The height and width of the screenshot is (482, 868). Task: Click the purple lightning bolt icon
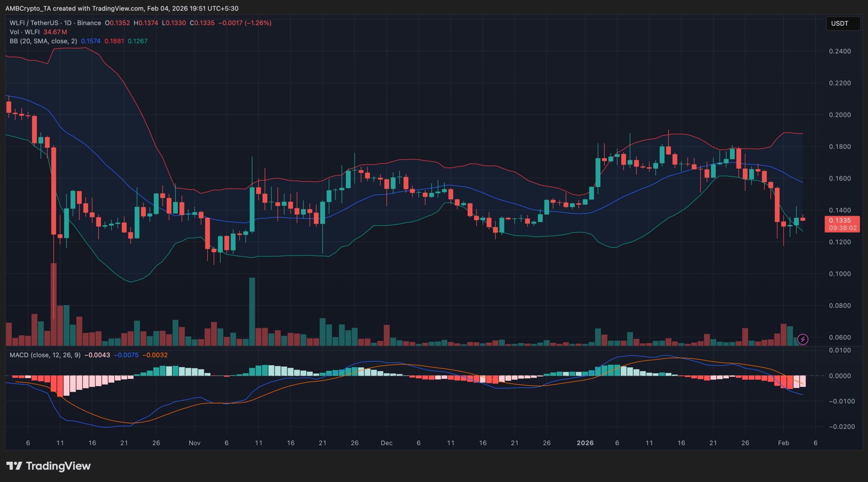coord(803,339)
